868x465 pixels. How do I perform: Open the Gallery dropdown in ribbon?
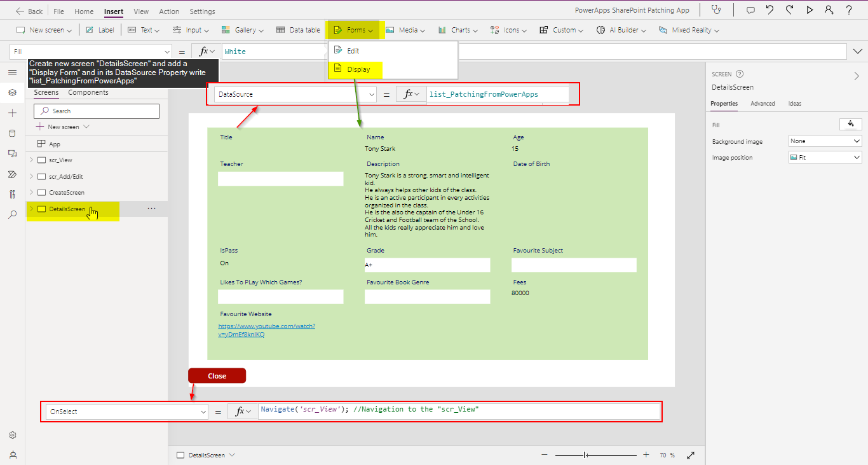[243, 30]
